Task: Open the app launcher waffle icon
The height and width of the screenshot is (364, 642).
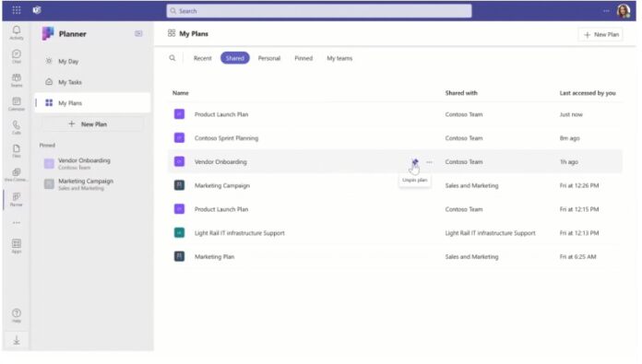Action: coord(17,10)
